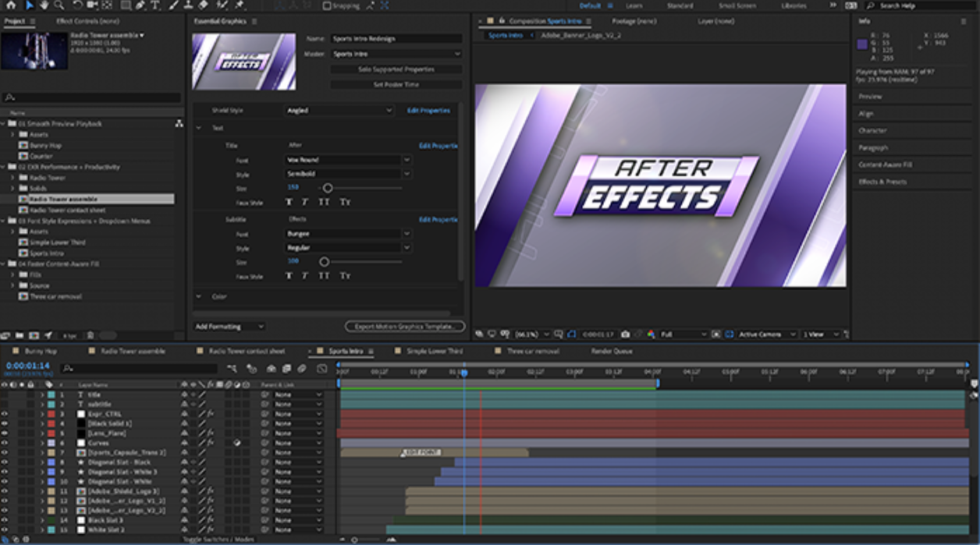Image resolution: width=980 pixels, height=545 pixels.
Task: Hide the White Slat 2 layer
Action: click(x=5, y=530)
